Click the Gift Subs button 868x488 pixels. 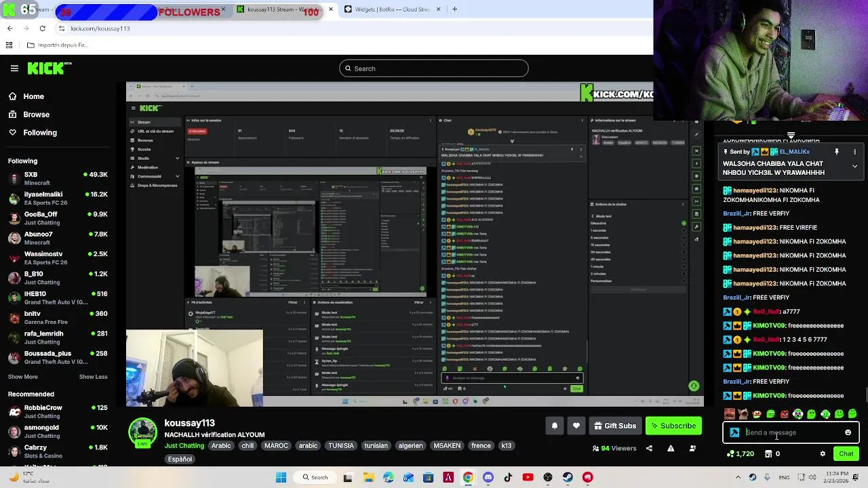click(x=615, y=426)
